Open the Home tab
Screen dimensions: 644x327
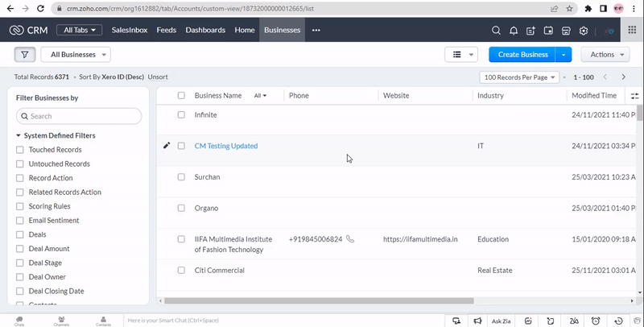[245, 30]
